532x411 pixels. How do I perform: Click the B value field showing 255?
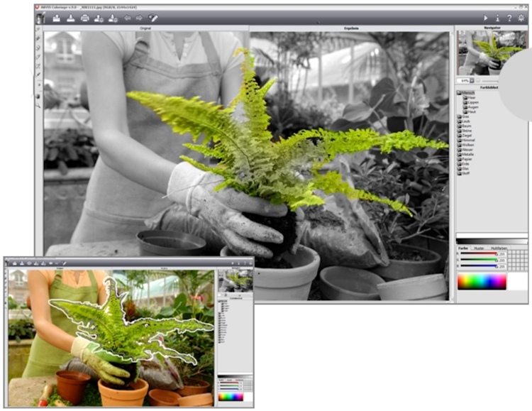(x=502, y=266)
